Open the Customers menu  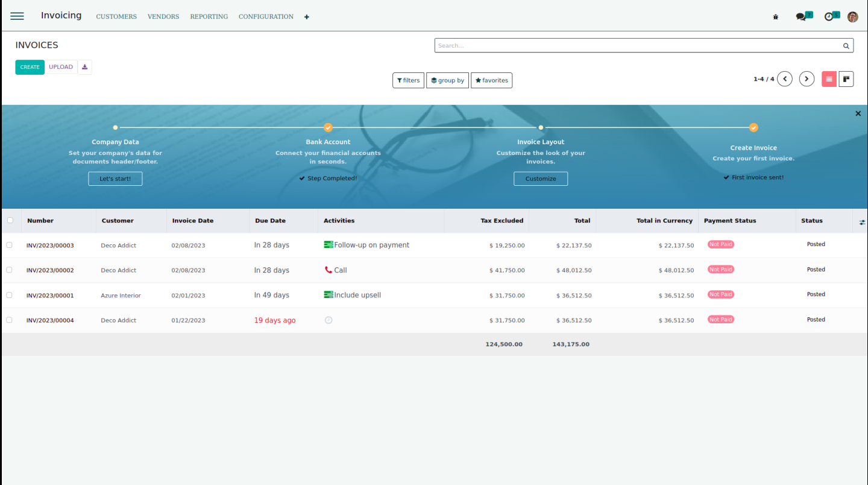tap(116, 16)
